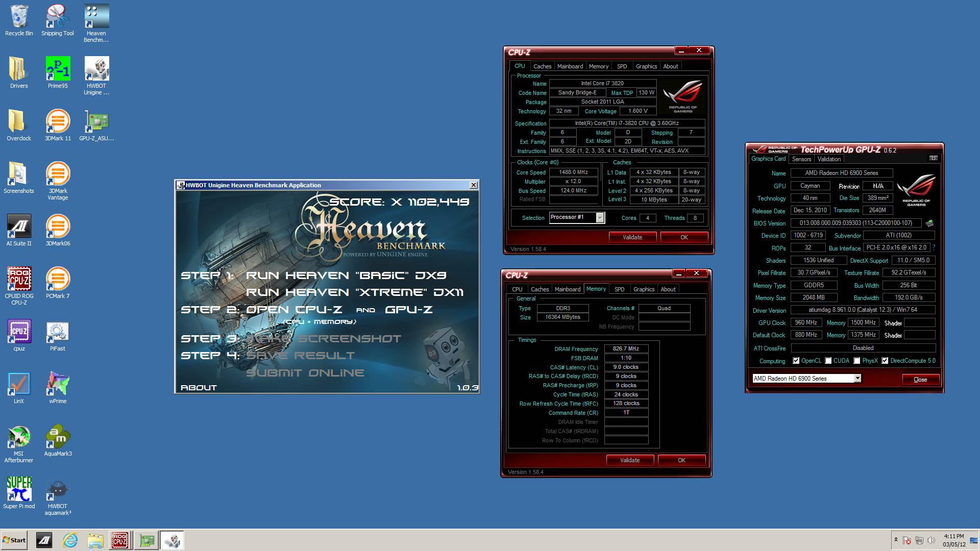The height and width of the screenshot is (551, 980).
Task: Launch AquaMark3 desktop shortcut
Action: (x=58, y=441)
